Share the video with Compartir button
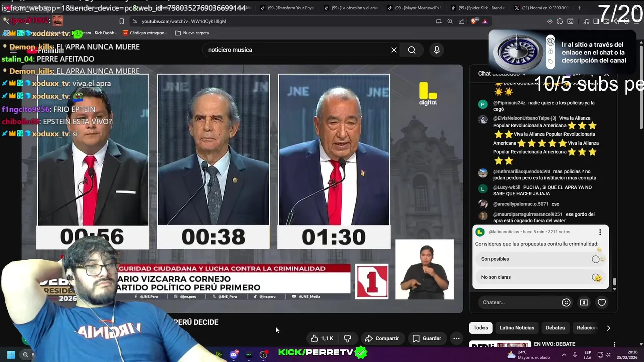Image resolution: width=644 pixels, height=362 pixels. (x=382, y=338)
